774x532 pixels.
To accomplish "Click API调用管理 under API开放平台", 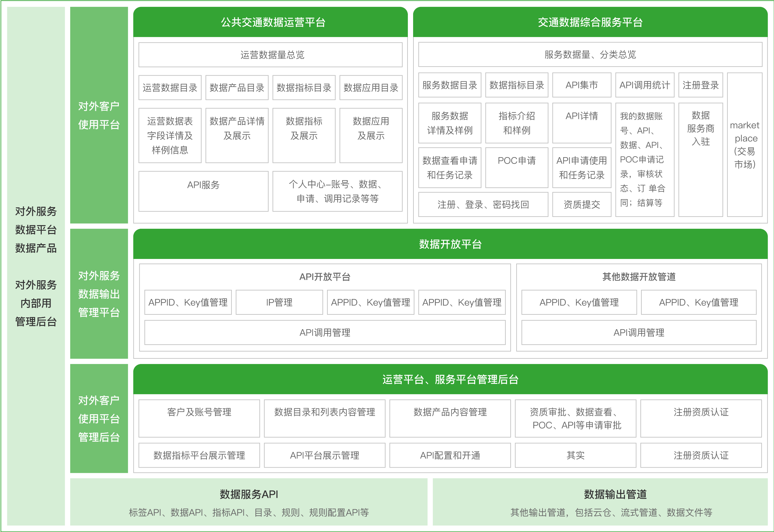I will pyautogui.click(x=325, y=332).
